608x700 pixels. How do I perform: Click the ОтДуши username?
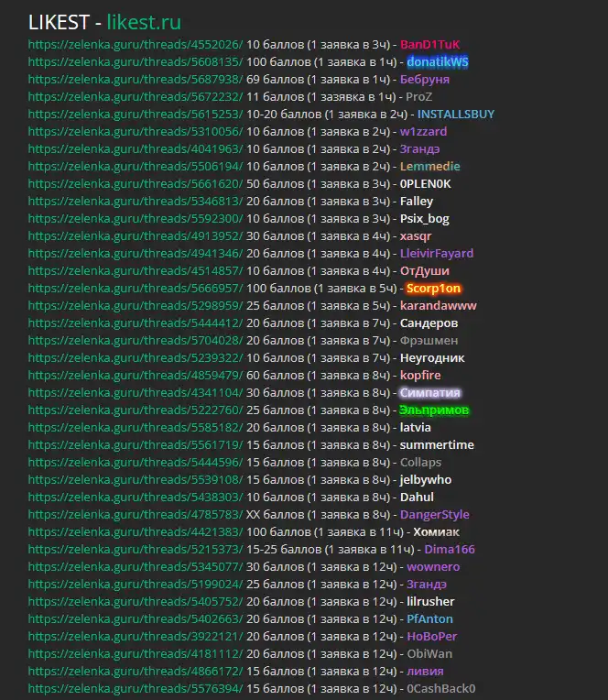click(x=425, y=271)
